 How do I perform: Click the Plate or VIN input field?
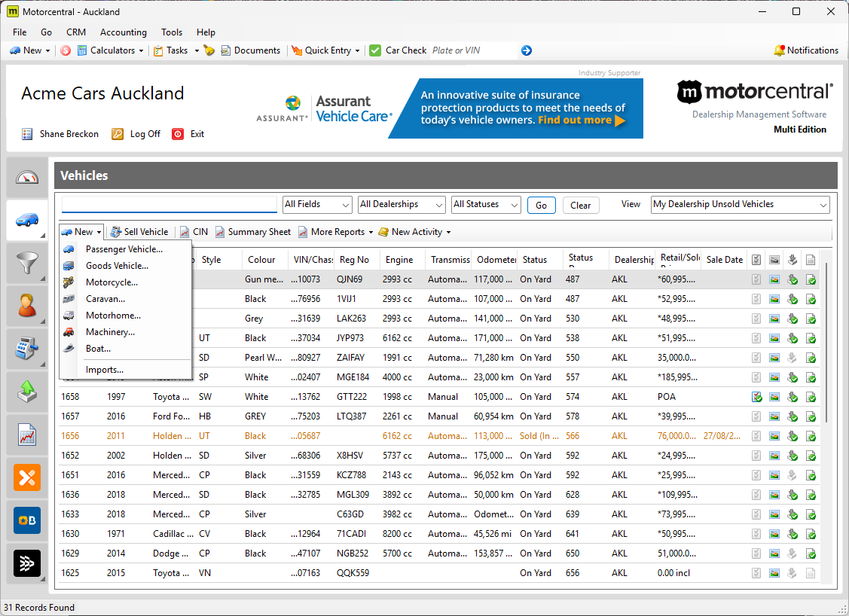pos(473,50)
